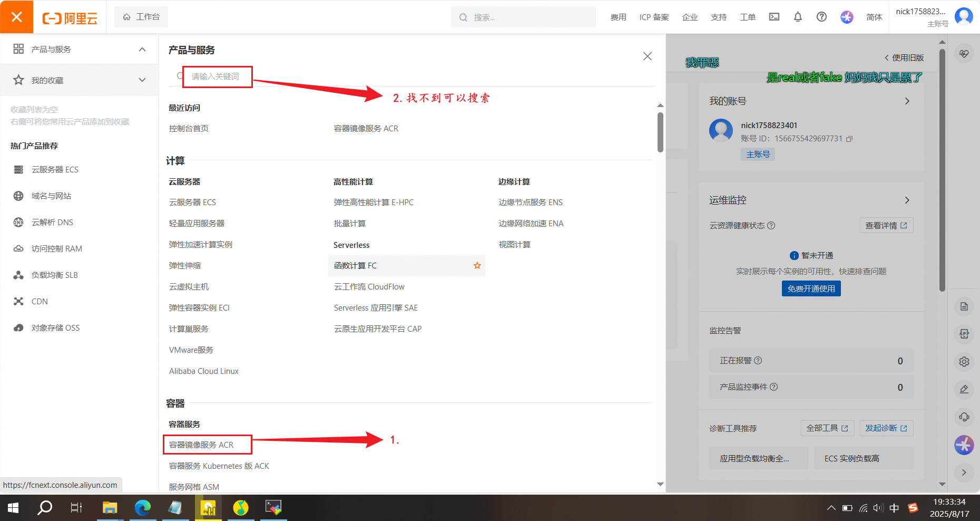980x521 pixels.
Task: Open the support headset icon in right sidebar
Action: click(964, 417)
